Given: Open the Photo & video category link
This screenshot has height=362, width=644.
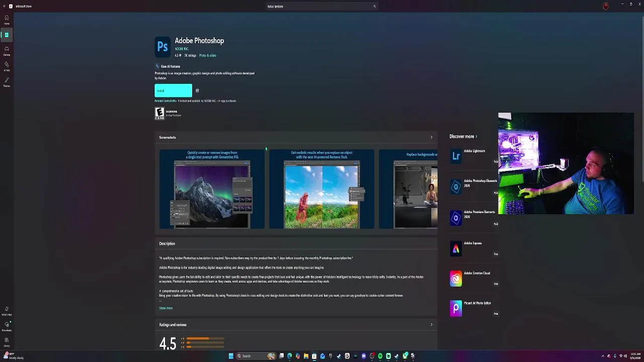Looking at the screenshot, I should point(207,55).
